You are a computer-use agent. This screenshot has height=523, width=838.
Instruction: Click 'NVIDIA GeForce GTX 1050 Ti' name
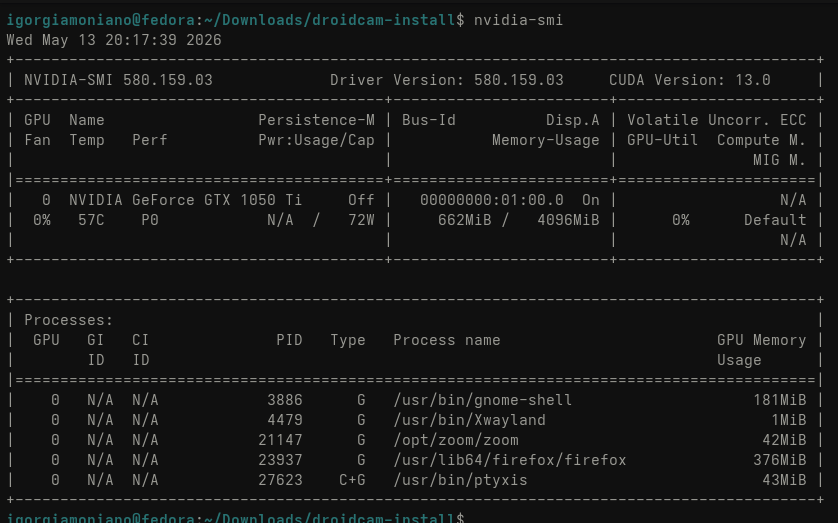point(185,200)
